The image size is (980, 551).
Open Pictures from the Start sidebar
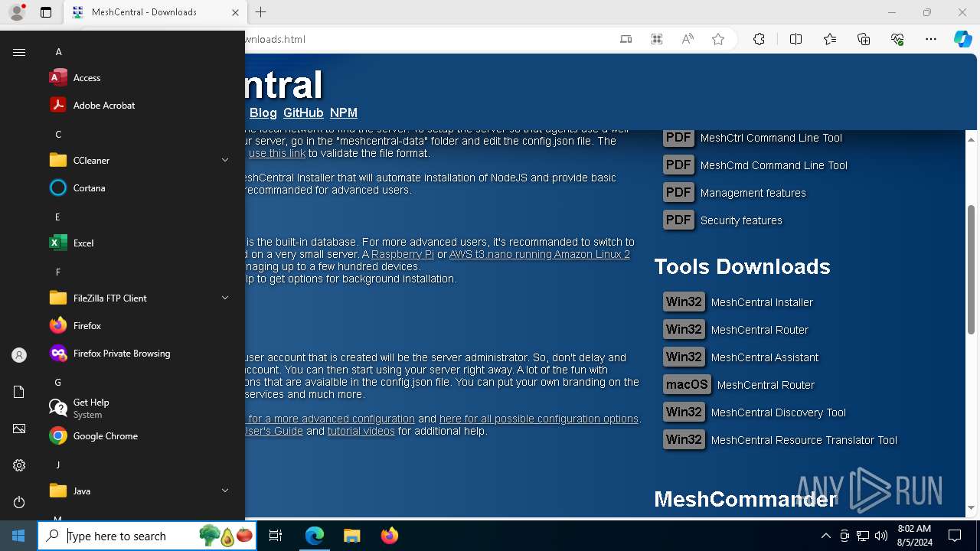[x=19, y=429]
